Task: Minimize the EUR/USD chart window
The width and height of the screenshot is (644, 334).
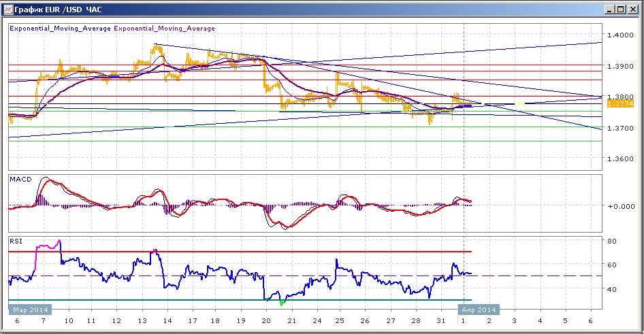Action: coord(610,10)
